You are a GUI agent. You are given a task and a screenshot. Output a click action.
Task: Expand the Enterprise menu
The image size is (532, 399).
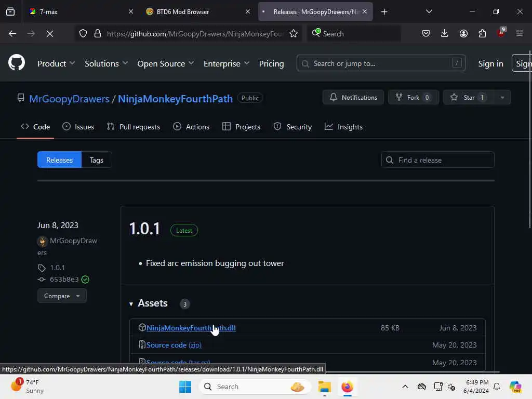tap(227, 63)
